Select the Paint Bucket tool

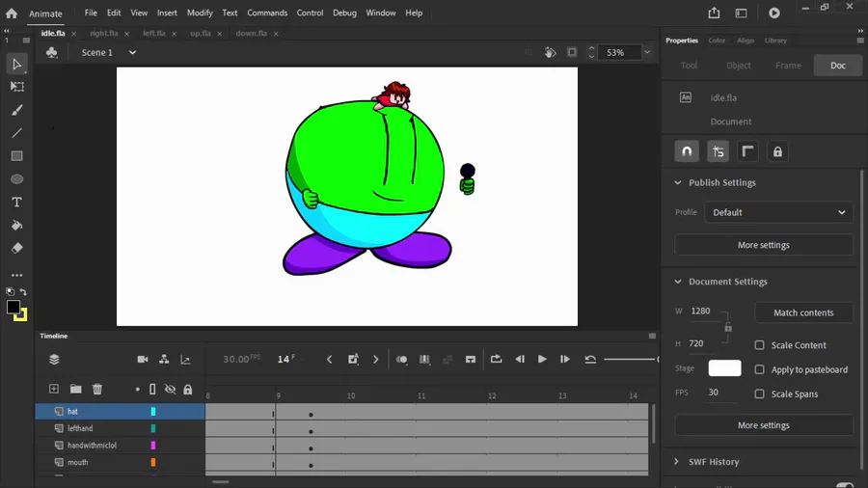[x=16, y=225]
